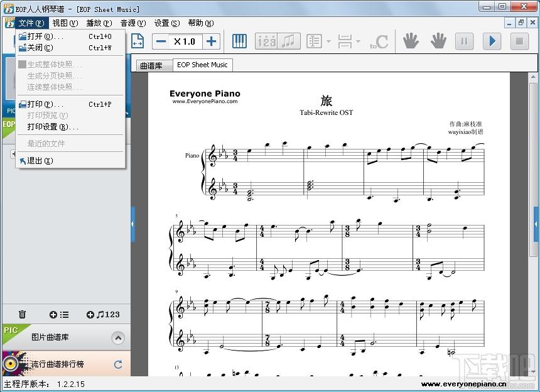This screenshot has height=392, width=540.
Task: Open the 流行曲谱排行榜 ranking
Action: click(58, 364)
